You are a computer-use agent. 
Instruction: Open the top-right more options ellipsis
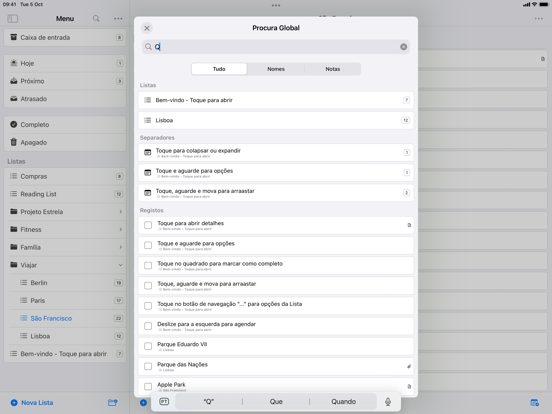coord(539,18)
